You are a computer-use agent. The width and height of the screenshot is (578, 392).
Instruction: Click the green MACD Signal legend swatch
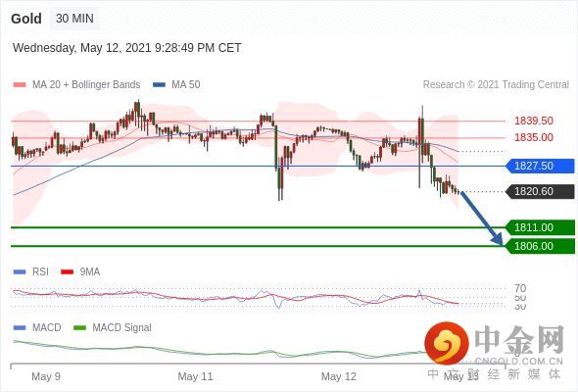point(79,328)
